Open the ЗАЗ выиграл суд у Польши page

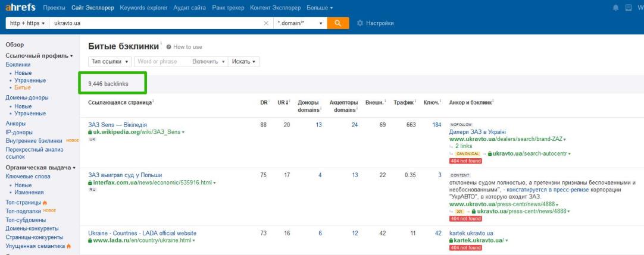(x=125, y=175)
